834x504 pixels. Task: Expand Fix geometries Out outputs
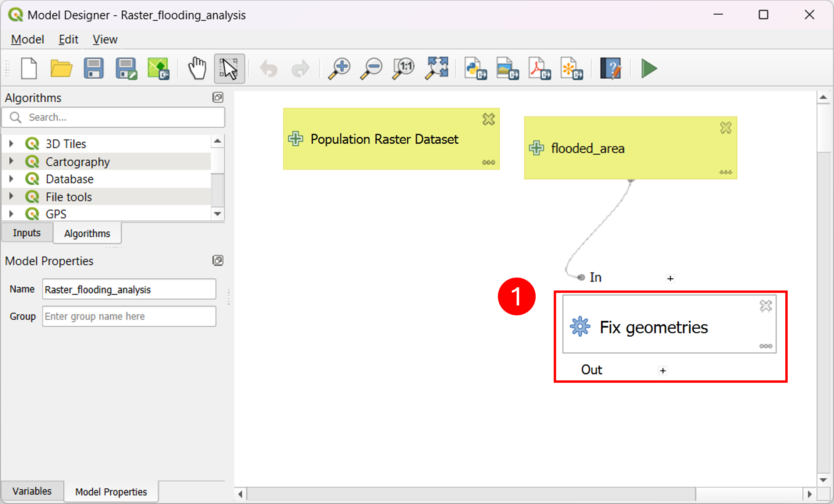(x=662, y=370)
